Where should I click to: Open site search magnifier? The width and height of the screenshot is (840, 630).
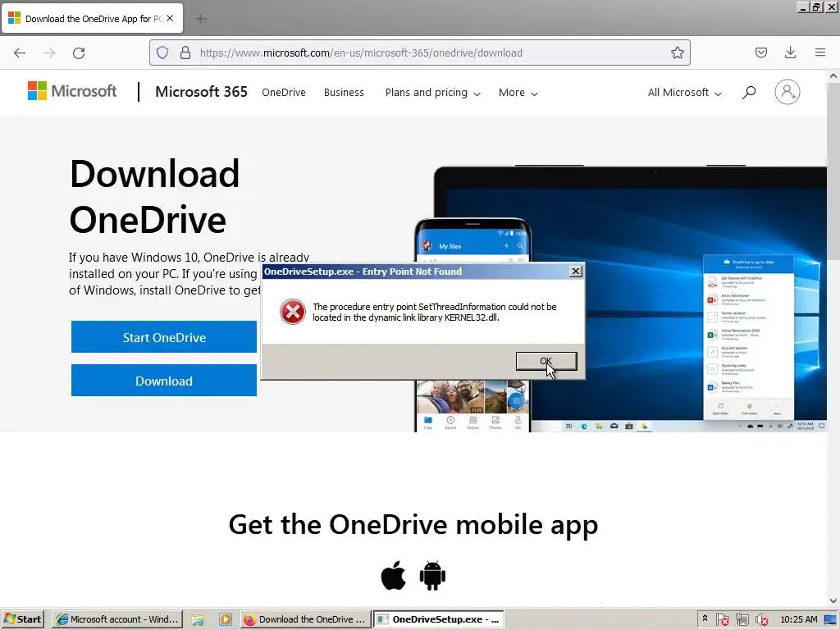pyautogui.click(x=749, y=93)
